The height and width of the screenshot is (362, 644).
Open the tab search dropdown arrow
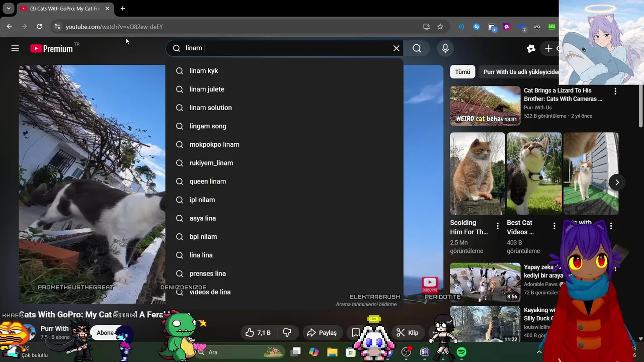[9, 9]
